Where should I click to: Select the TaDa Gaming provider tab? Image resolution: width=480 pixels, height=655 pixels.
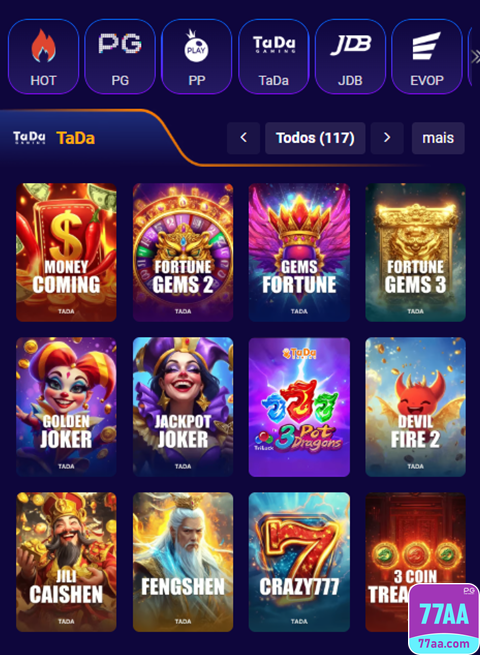tap(274, 56)
